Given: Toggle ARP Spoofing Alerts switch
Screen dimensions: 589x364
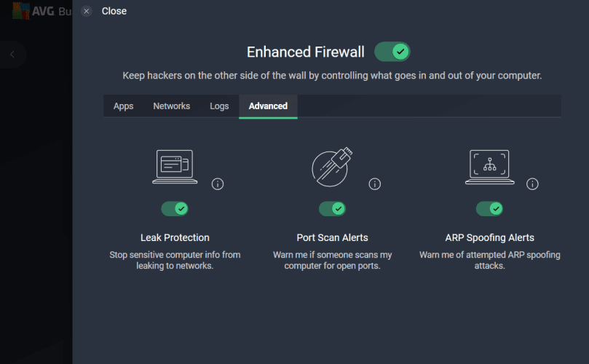Looking at the screenshot, I should click(489, 208).
